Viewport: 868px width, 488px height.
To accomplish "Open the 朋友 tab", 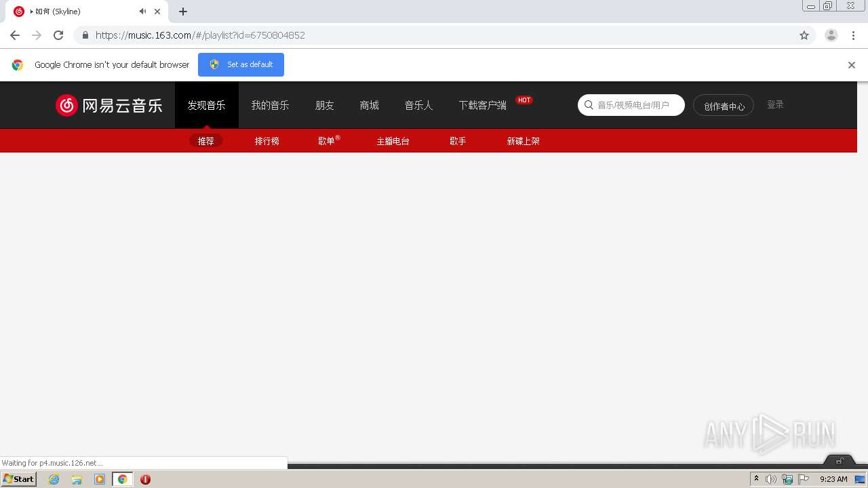I will point(325,105).
